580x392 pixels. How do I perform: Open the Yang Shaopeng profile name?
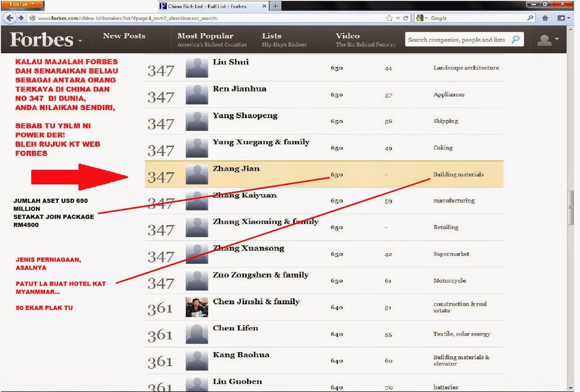point(245,116)
